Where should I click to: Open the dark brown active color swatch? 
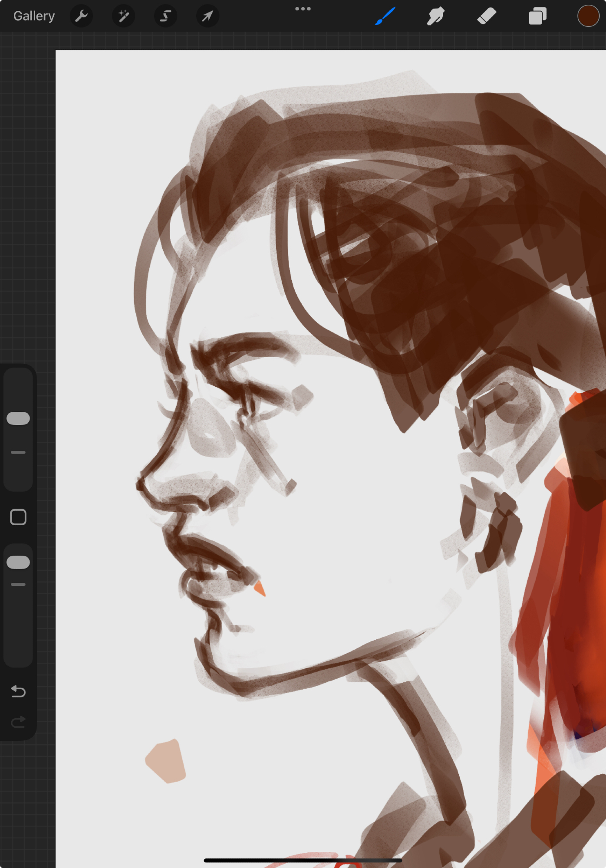point(588,16)
